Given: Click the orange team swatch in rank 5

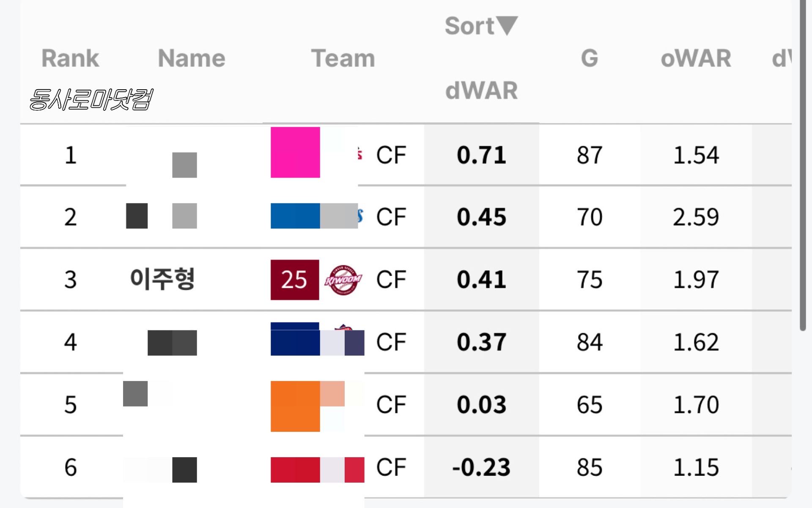Looking at the screenshot, I should coord(295,406).
